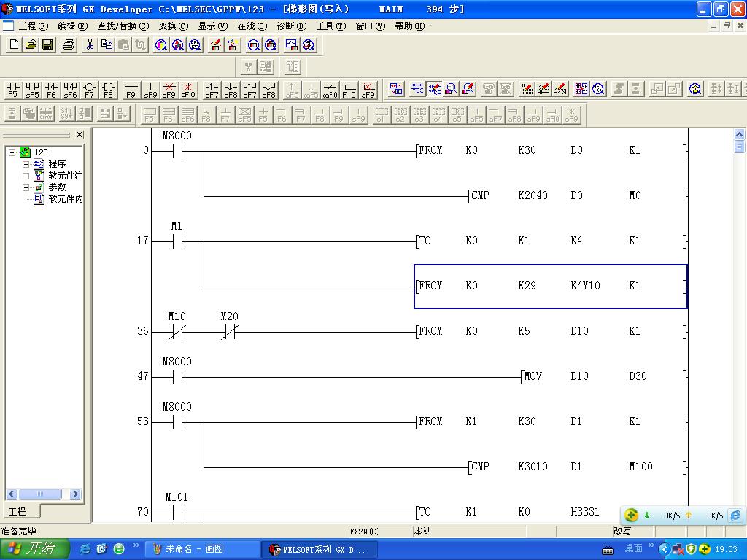This screenshot has height=560, width=747.
Task: Click the Print icon in toolbar
Action: [x=69, y=45]
